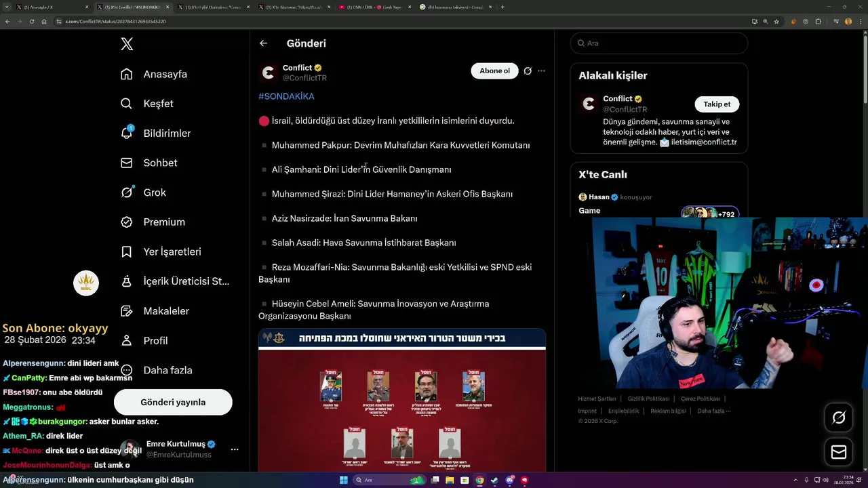This screenshot has width=868, height=488.
Task: Open the post's three-dot more menu
Action: click(541, 70)
